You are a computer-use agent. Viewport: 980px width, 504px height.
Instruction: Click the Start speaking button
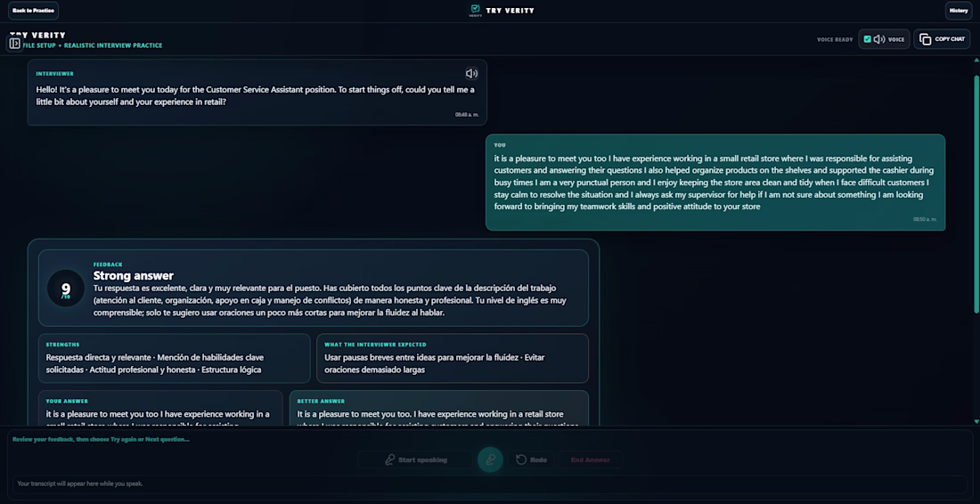point(415,459)
